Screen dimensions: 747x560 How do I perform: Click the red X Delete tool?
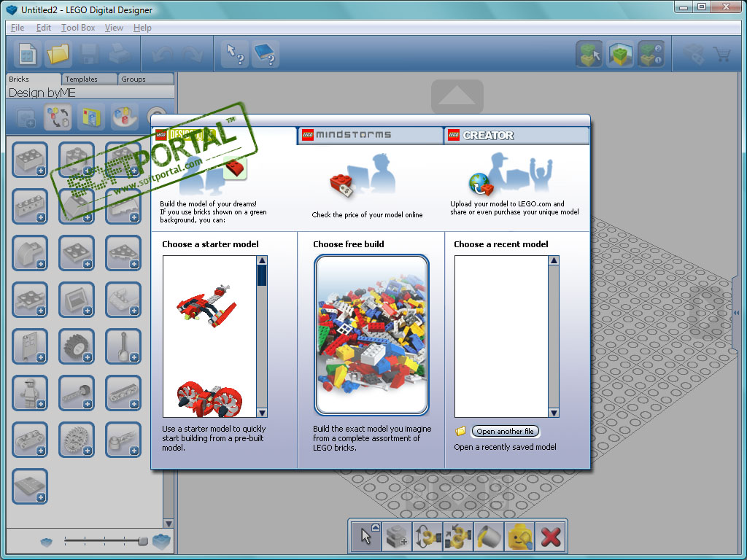tap(550, 536)
